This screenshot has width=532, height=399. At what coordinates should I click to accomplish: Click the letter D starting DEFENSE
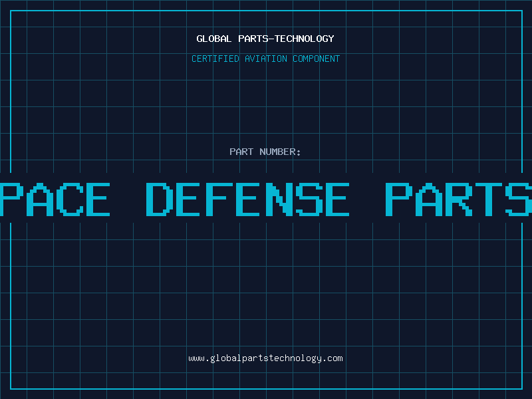tap(160, 199)
